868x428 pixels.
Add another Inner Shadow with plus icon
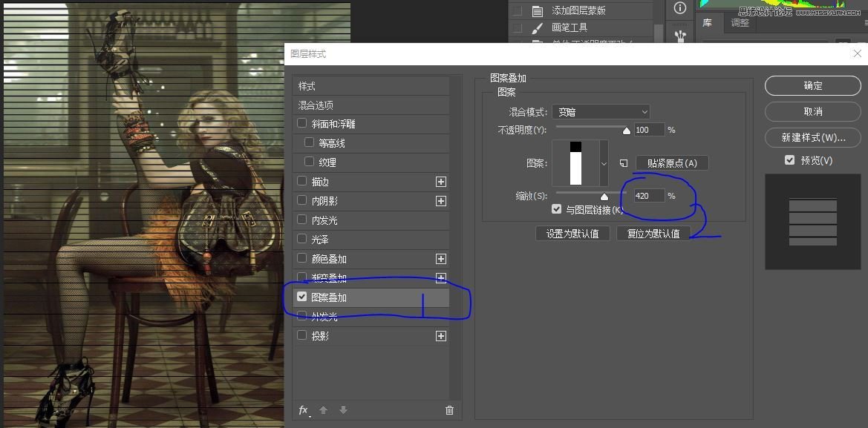(x=440, y=201)
